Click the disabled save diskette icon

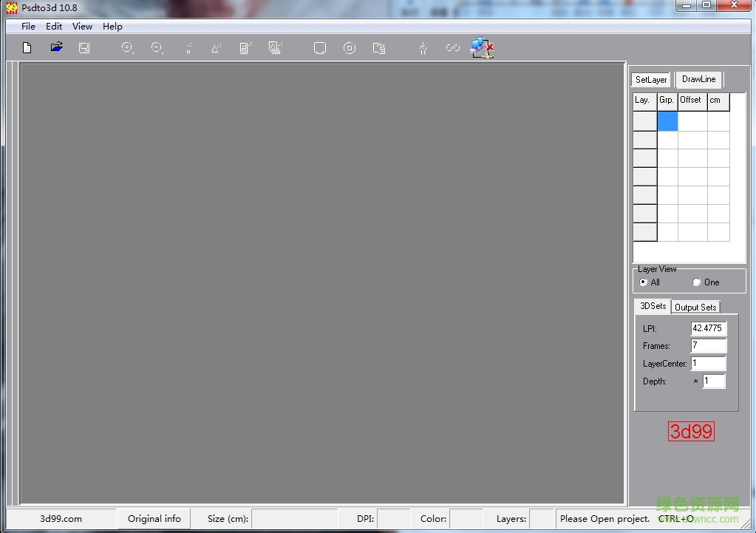click(x=84, y=48)
